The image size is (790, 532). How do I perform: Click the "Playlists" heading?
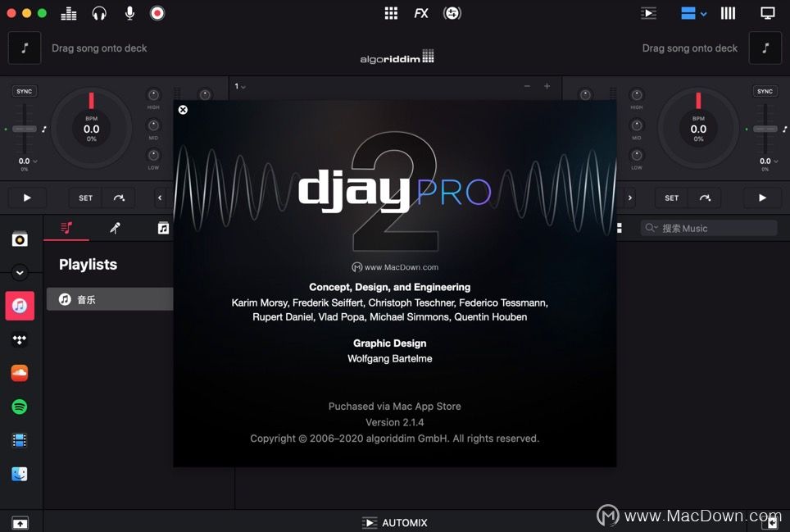89,265
